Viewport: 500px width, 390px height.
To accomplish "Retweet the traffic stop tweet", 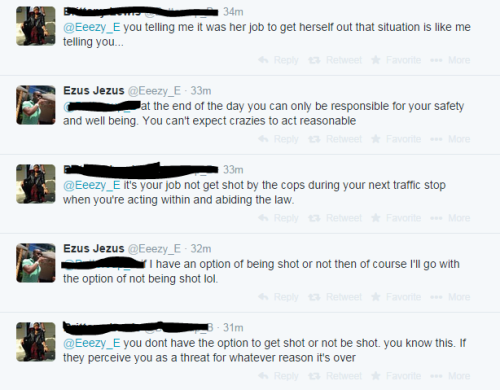I will pos(335,218).
